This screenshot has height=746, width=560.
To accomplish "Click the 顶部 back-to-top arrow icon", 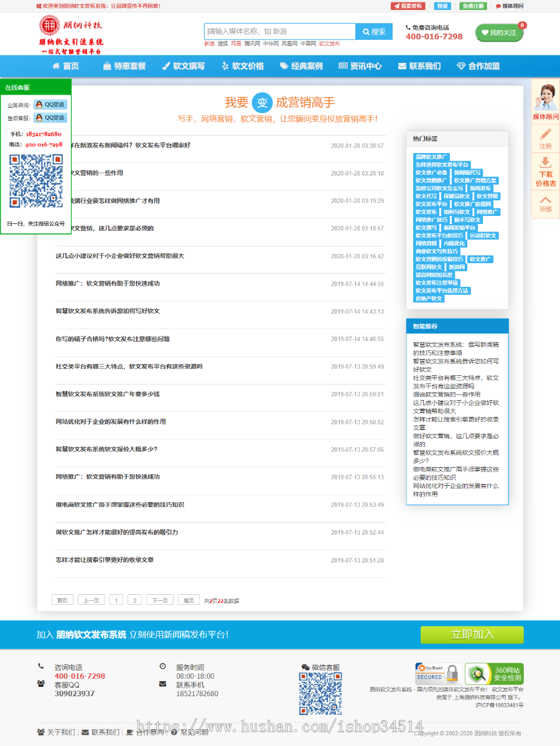I will 544,198.
